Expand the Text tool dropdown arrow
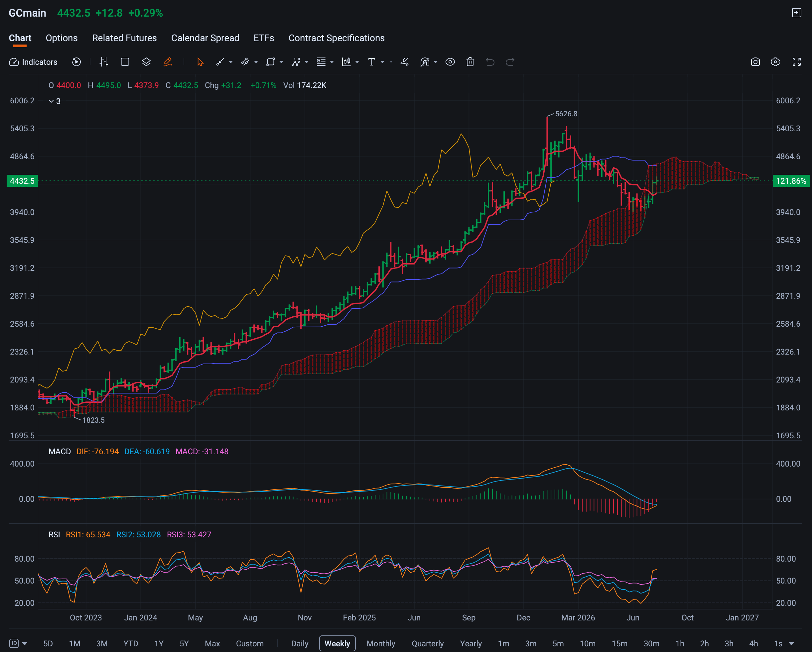Screen dimensions: 812x652 coord(382,62)
